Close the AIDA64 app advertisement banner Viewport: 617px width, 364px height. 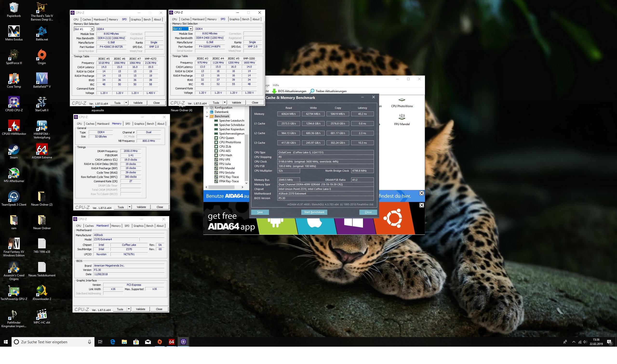(421, 205)
